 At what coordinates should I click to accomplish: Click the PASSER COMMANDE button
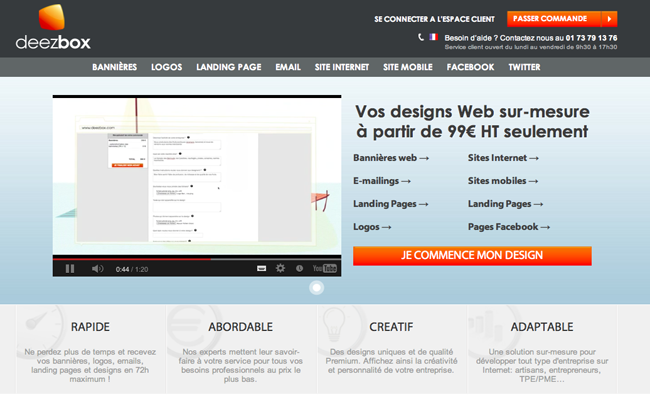pyautogui.click(x=562, y=19)
